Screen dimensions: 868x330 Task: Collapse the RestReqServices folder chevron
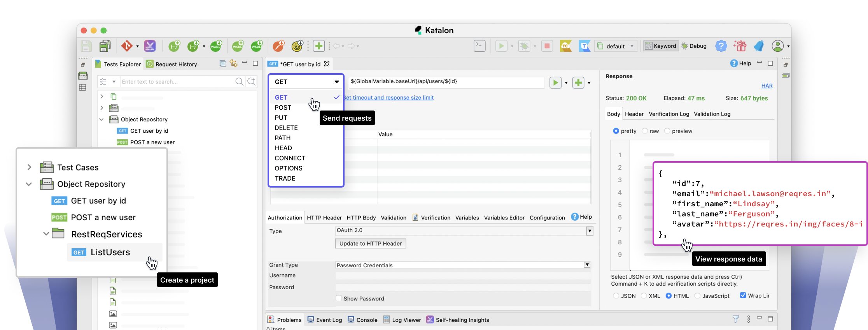click(46, 234)
